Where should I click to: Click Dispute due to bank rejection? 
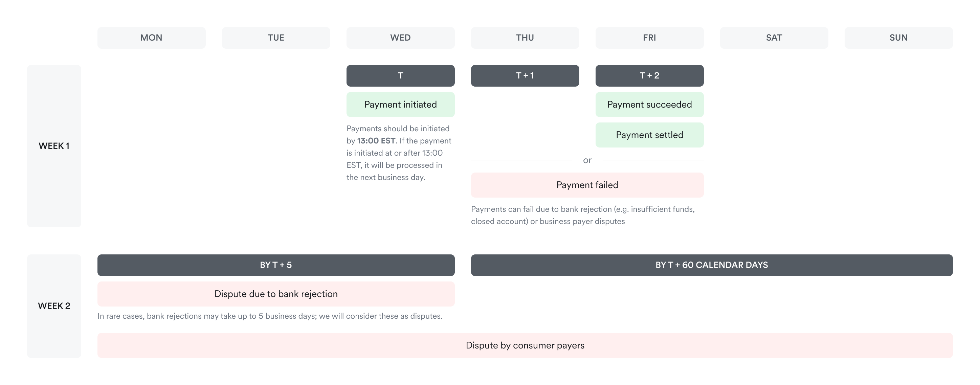point(276,294)
